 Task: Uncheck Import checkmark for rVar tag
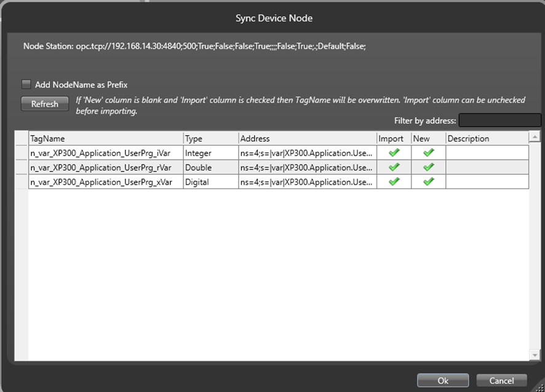[394, 167]
